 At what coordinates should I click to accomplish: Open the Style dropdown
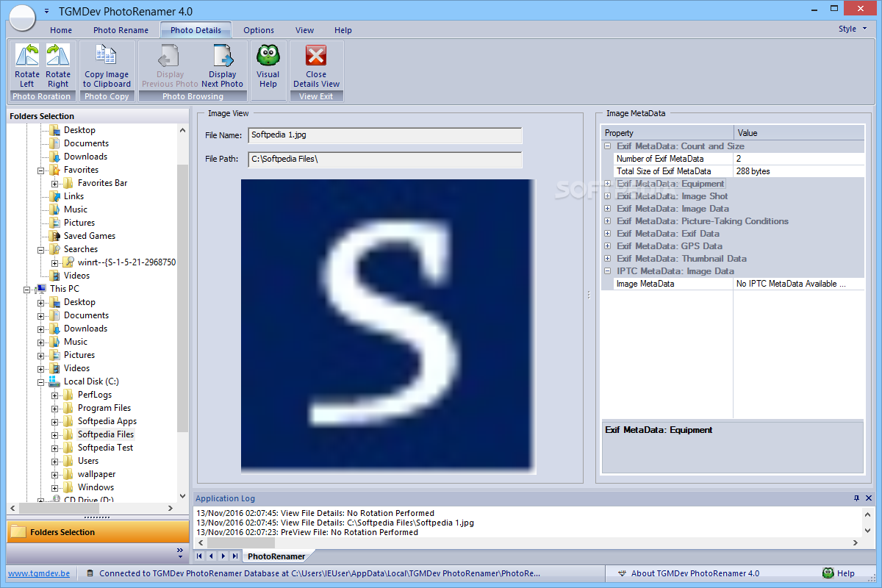click(851, 29)
